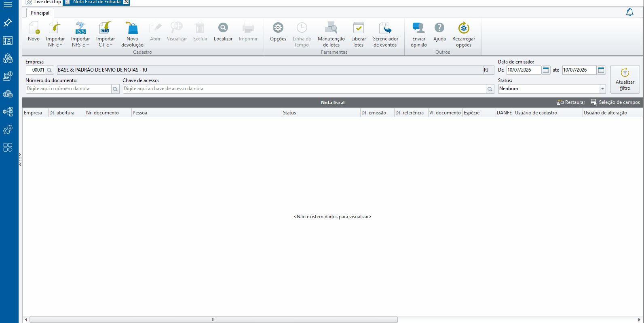Click the Atualizar filtro button
Screen dimensions: 644x323
point(625,79)
